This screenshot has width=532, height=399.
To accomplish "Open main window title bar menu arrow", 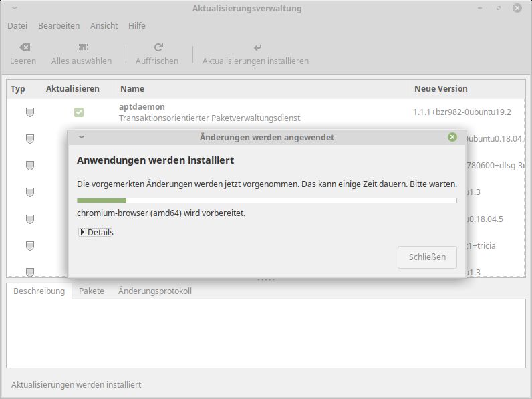I will coord(14,9).
